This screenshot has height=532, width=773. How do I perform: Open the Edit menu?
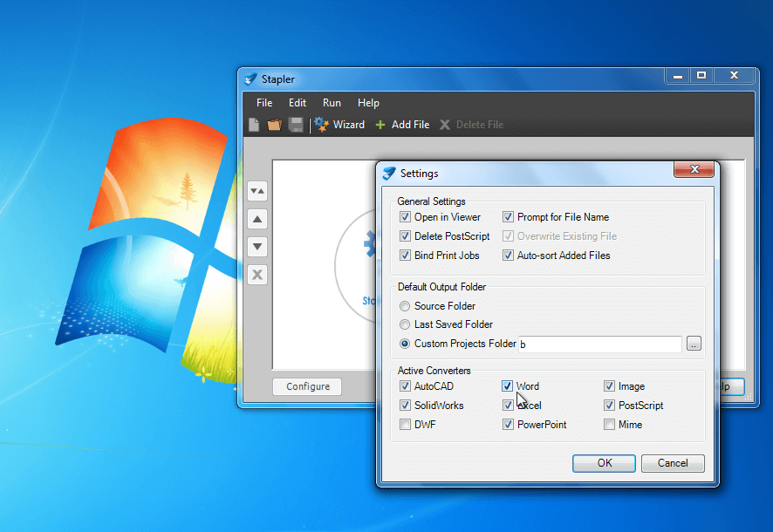[x=298, y=103]
